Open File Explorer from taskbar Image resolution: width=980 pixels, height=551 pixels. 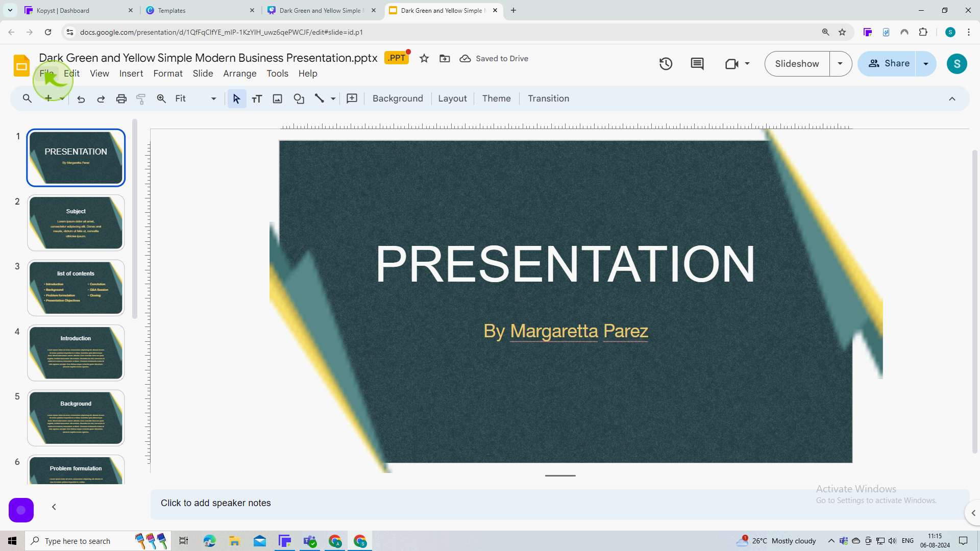click(x=234, y=541)
